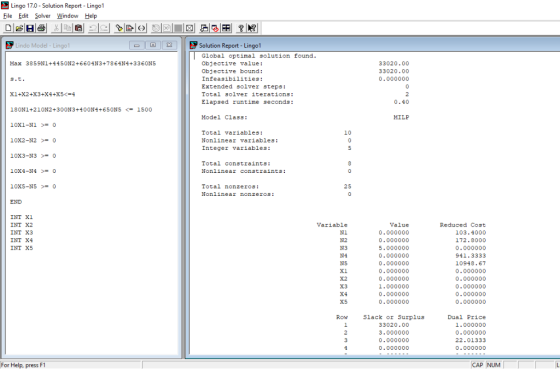Click the Send to Back window icon
The width and height of the screenshot is (560, 369).
coord(204,28)
